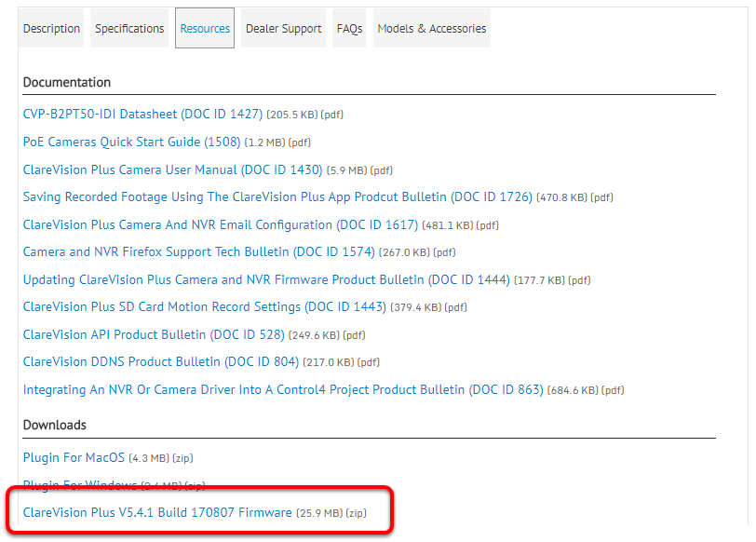Open ClareVision DDNS Product Bulletin link
756x542 pixels.
161,361
